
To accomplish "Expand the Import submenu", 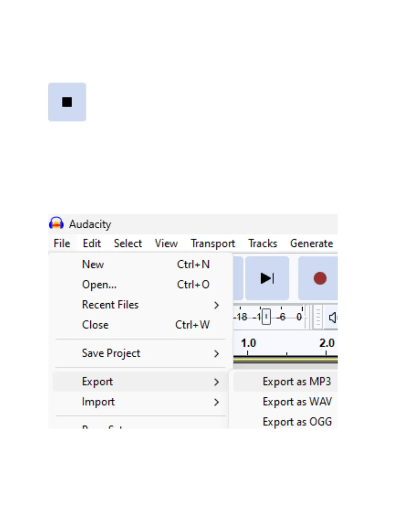I will (x=141, y=402).
